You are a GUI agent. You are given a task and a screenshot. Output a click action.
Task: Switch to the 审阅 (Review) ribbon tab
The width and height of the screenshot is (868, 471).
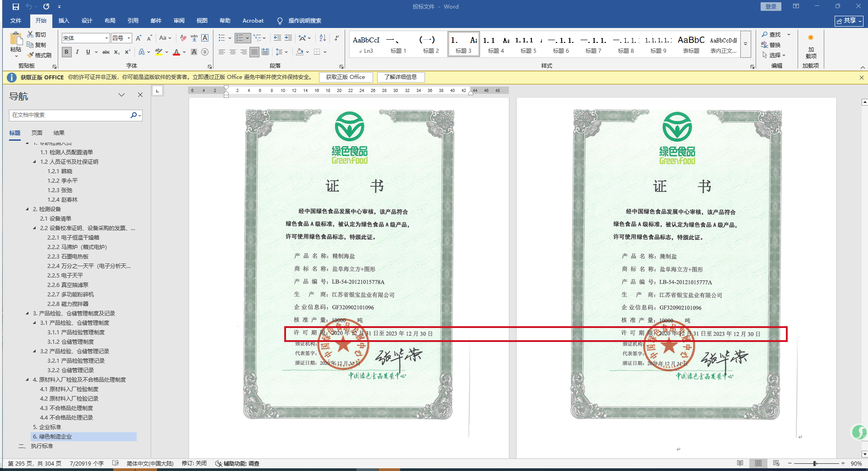point(179,20)
